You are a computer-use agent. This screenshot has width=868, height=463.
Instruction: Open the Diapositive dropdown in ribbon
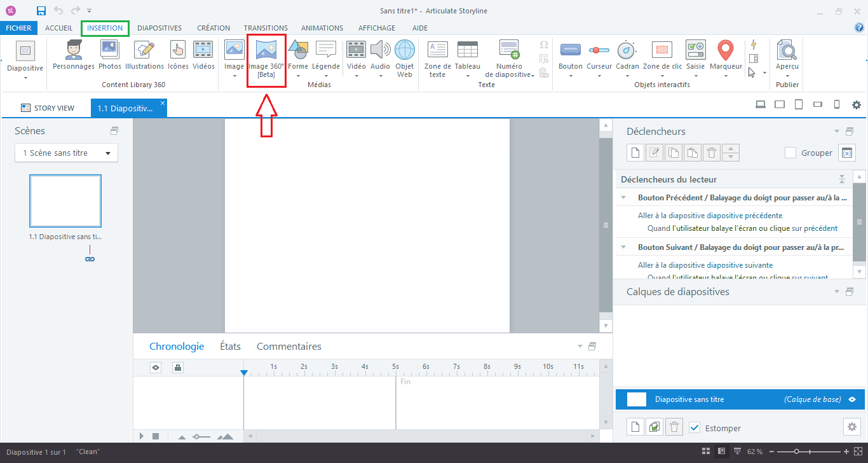(x=25, y=60)
